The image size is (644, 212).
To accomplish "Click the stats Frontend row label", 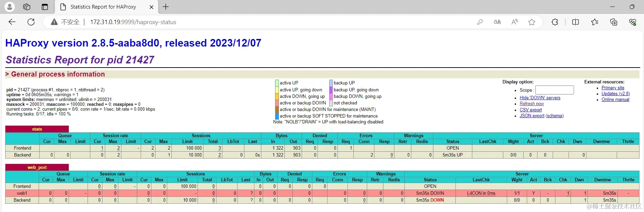I will coord(22,148).
